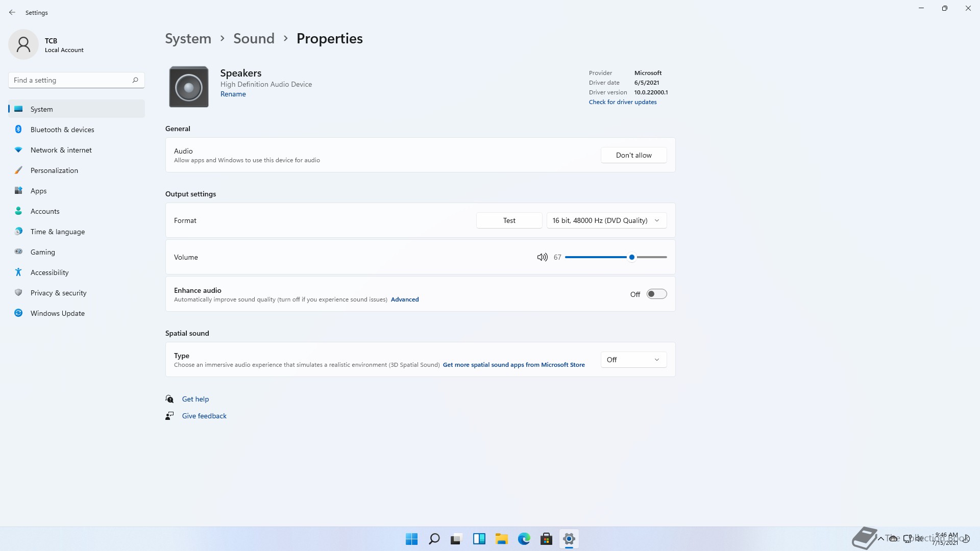Click the Give feedback link
The height and width of the screenshot is (551, 980).
[x=204, y=416]
